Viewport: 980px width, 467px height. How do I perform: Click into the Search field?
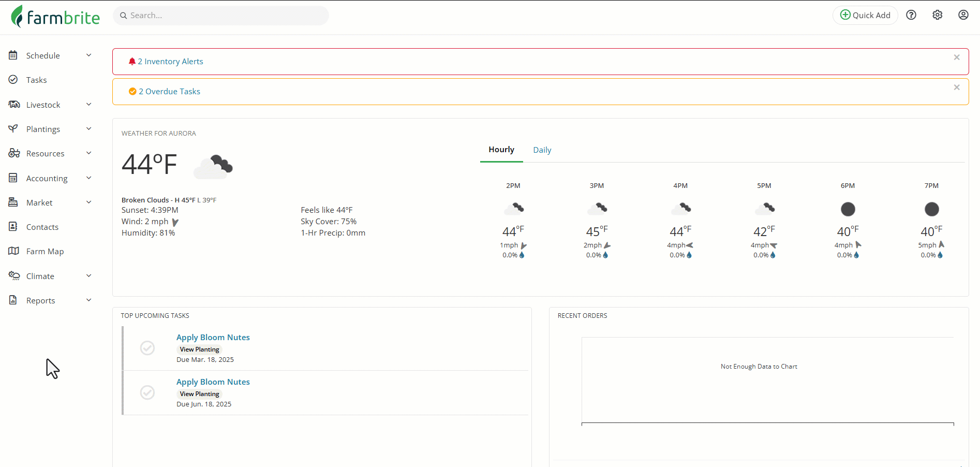click(221, 16)
